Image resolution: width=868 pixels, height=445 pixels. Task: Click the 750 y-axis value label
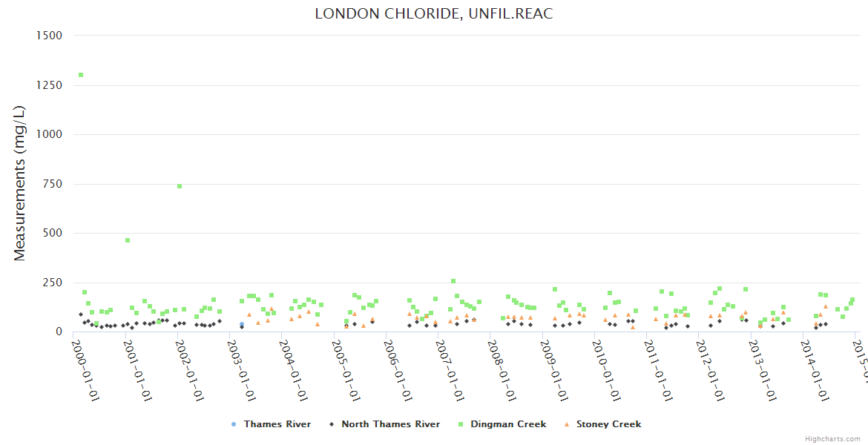53,184
